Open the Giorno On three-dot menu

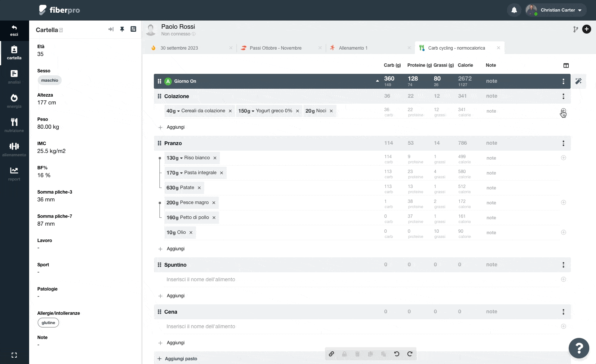tap(564, 81)
